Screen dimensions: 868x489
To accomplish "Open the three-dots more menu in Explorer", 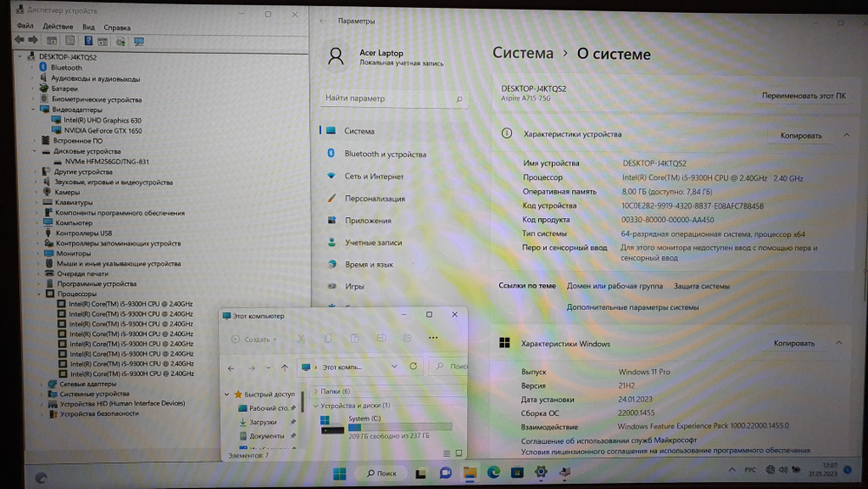I will [x=433, y=338].
